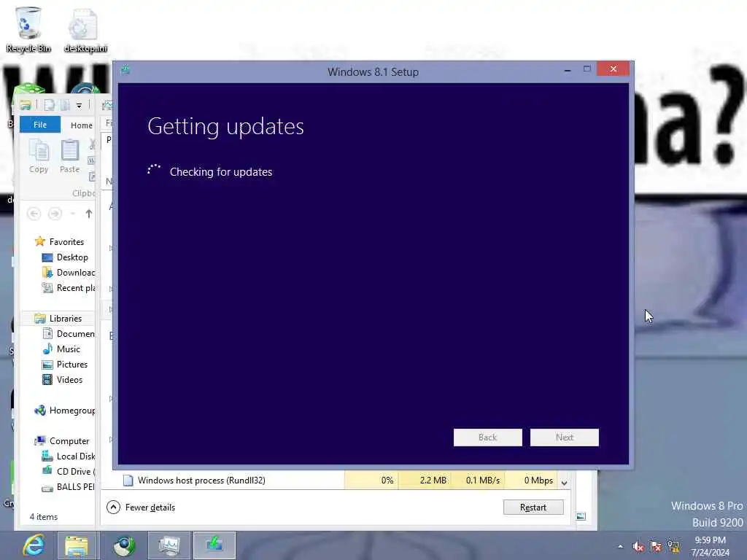Open File Explorer from the taskbar
The width and height of the screenshot is (747, 560).
pos(77,545)
